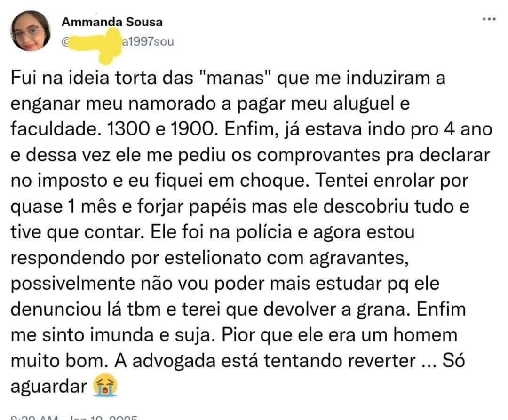
Task: Click the word "advogada" in the tweet
Action: click(x=174, y=361)
